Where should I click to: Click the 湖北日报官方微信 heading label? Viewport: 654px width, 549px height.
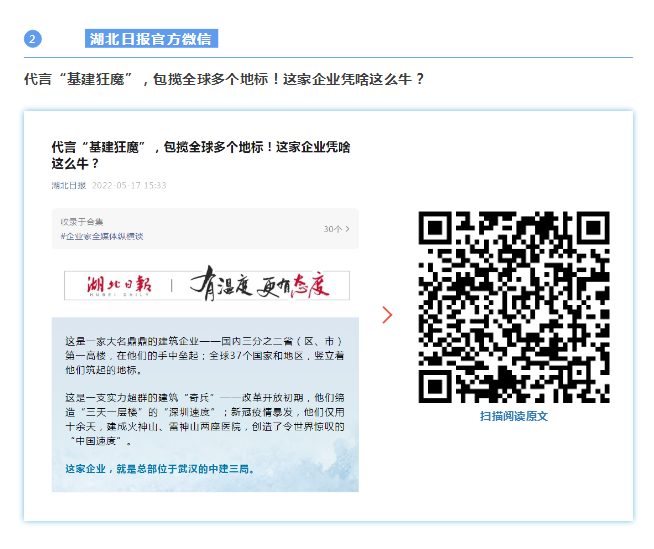pyautogui.click(x=151, y=39)
